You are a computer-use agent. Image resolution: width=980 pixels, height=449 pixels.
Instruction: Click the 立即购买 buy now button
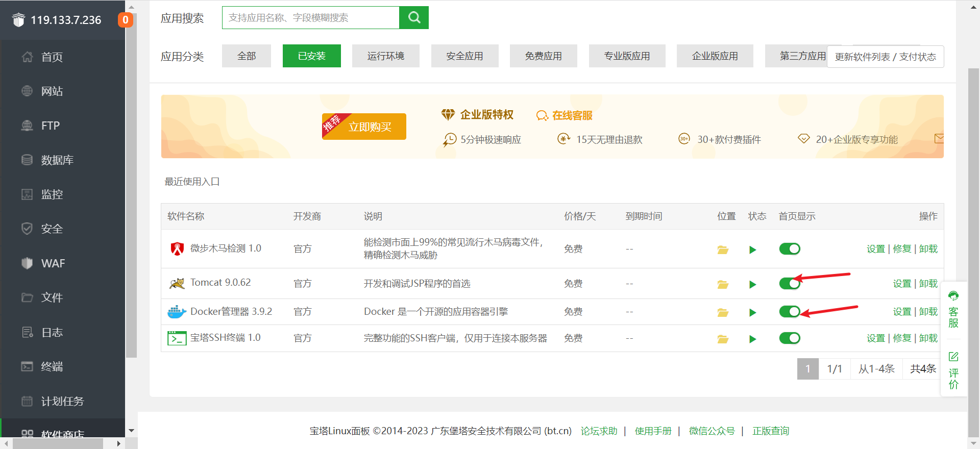364,127
